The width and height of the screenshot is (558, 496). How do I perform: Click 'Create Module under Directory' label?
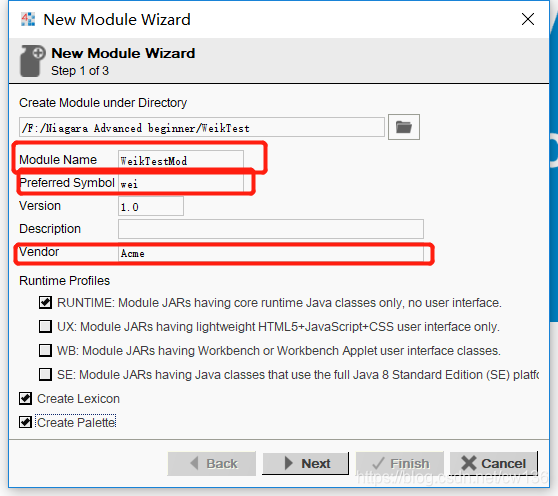pyautogui.click(x=103, y=103)
